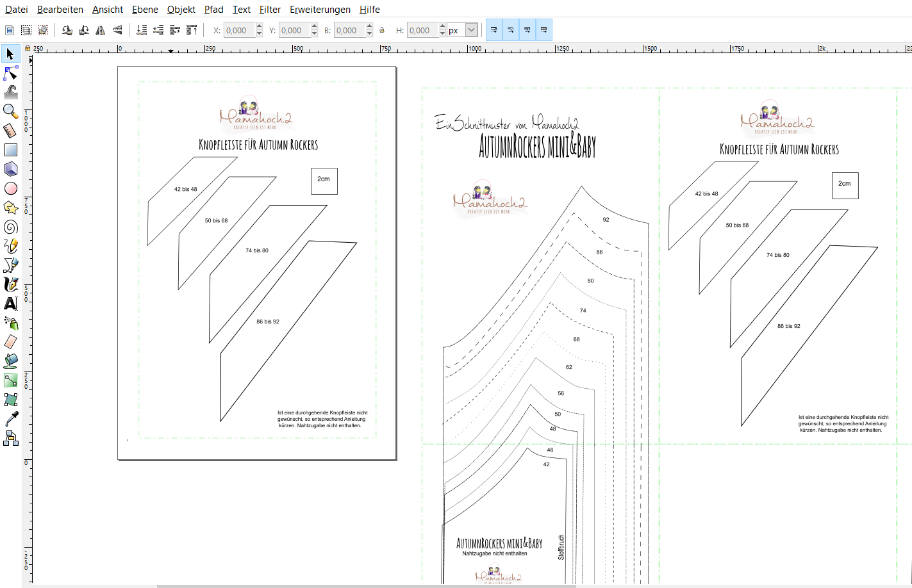Screen dimensions: 912x588
Task: Flip selection horizontally using toolbar icon
Action: click(101, 30)
